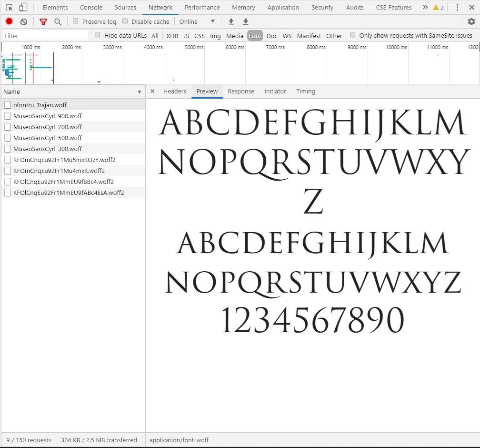Click the red record network log button
Image resolution: width=480 pixels, height=448 pixels.
click(9, 21)
